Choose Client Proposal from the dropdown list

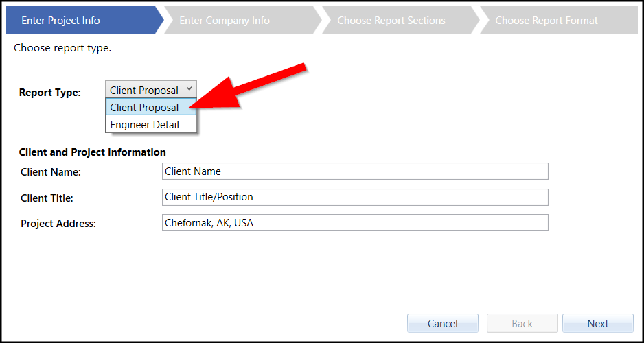[x=144, y=108]
